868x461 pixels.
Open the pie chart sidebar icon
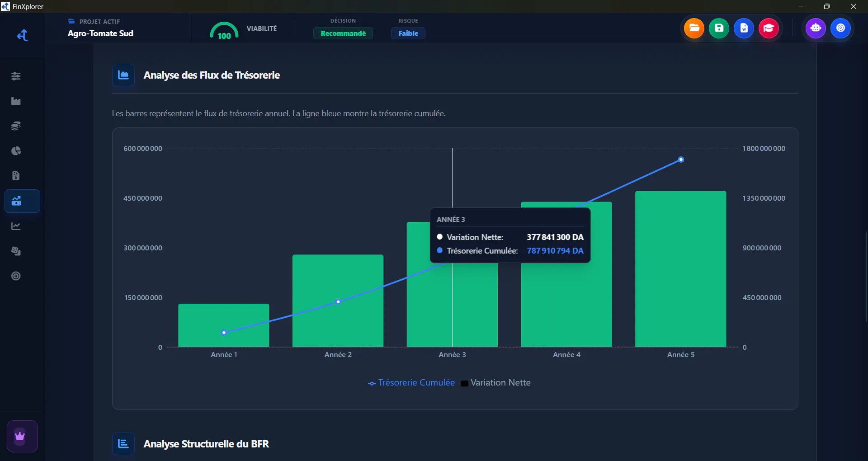16,151
